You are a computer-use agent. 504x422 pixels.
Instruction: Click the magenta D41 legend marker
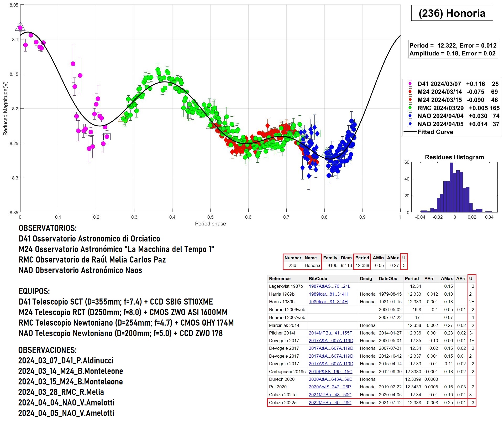tap(410, 84)
